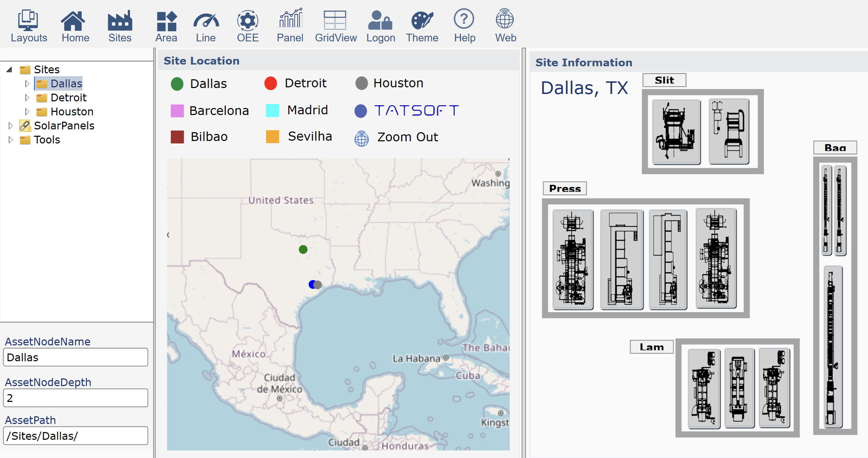The width and height of the screenshot is (868, 458).
Task: Click the AssetPath input field
Action: (x=75, y=436)
